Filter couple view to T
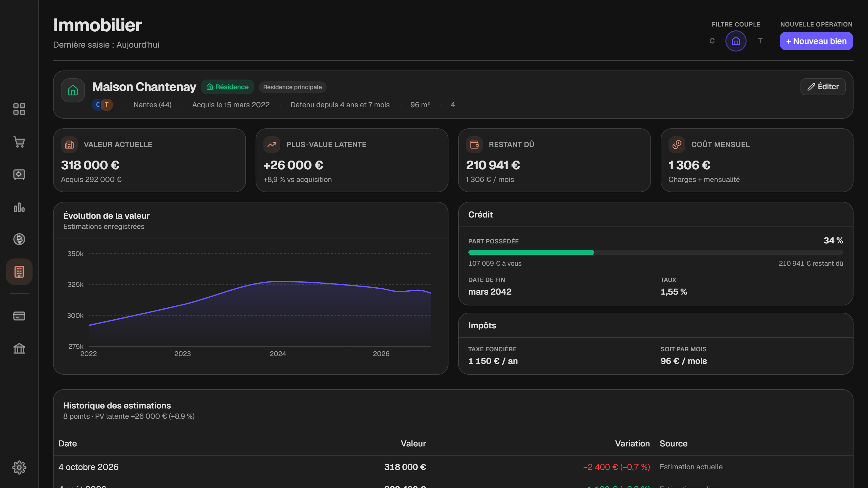 tap(760, 41)
